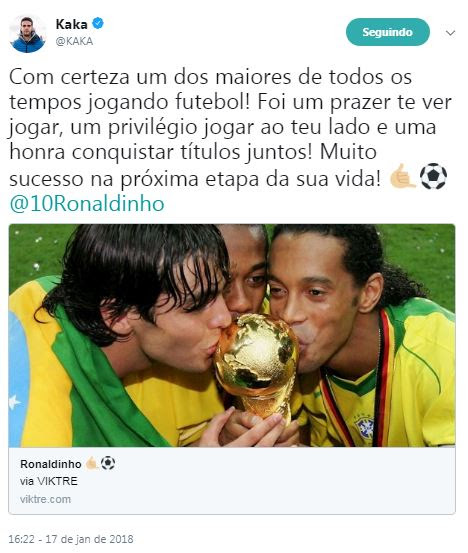This screenshot has height=553, width=468.
Task: Toggle the Seguindo follow button
Action: [x=388, y=32]
